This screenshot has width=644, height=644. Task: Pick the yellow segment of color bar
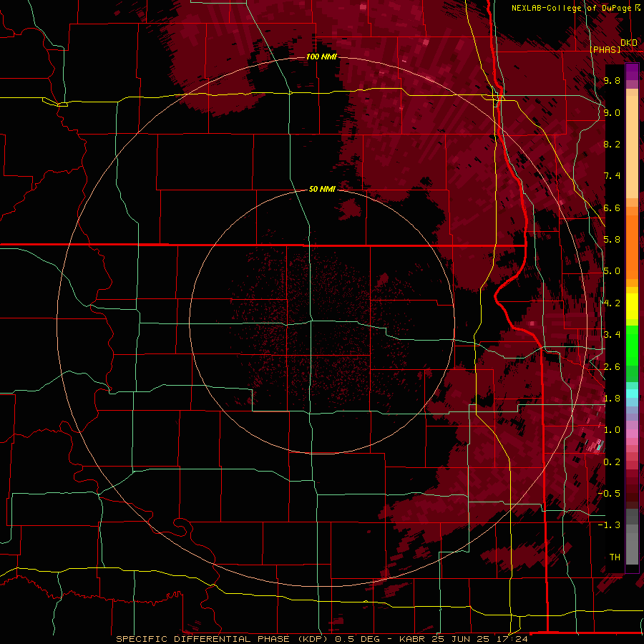(x=632, y=306)
